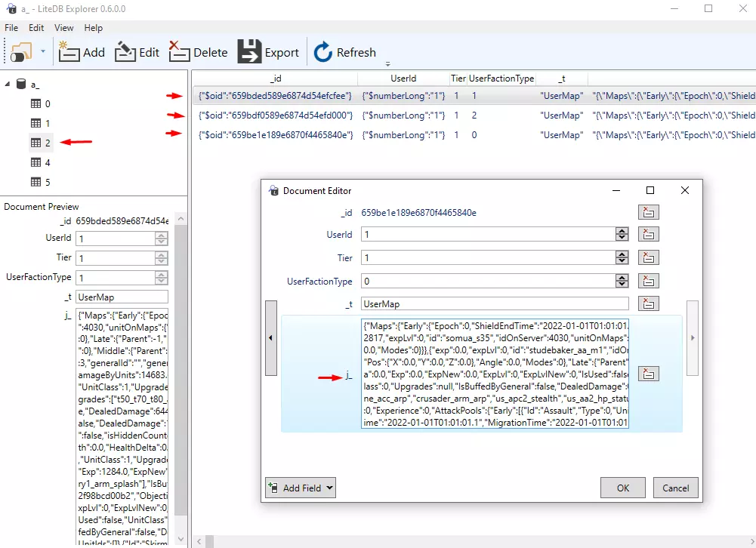The width and height of the screenshot is (756, 548).
Task: Click the _t text field in Document Editor
Action: pyautogui.click(x=494, y=304)
